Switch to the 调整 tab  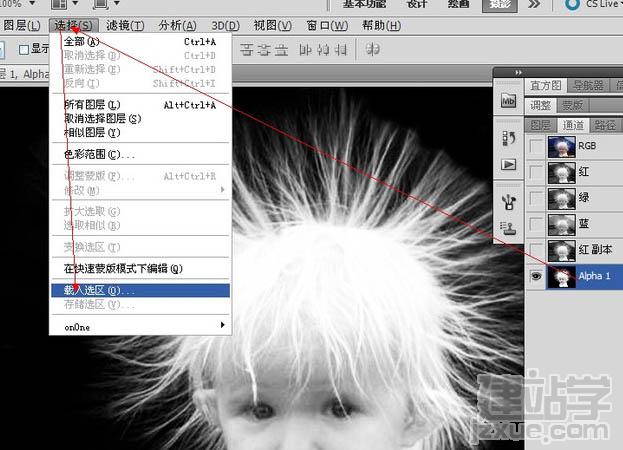point(541,105)
